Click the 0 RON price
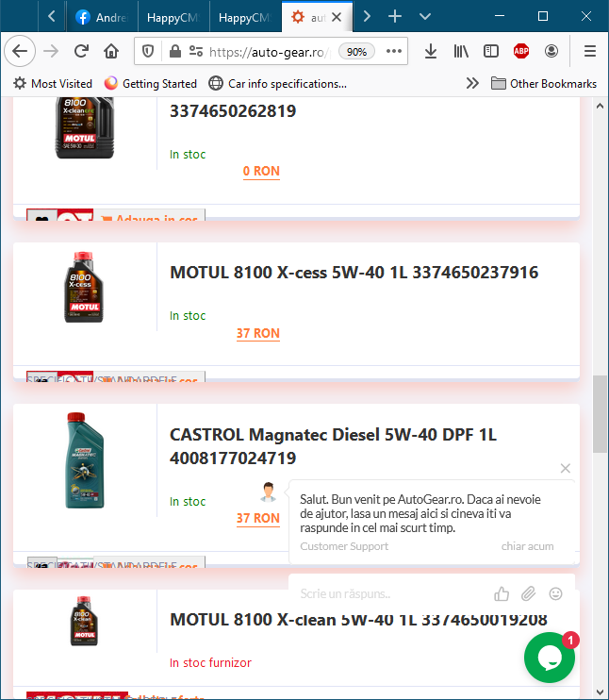 click(x=261, y=172)
